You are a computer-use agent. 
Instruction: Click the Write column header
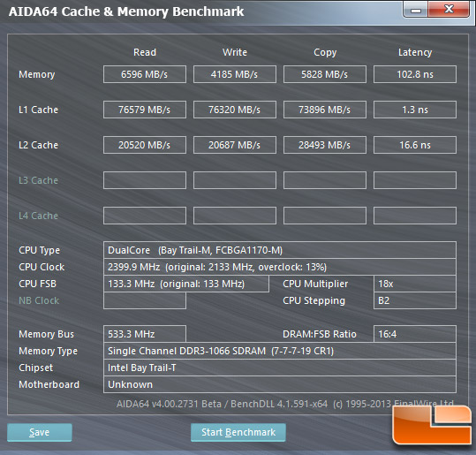[x=235, y=52]
